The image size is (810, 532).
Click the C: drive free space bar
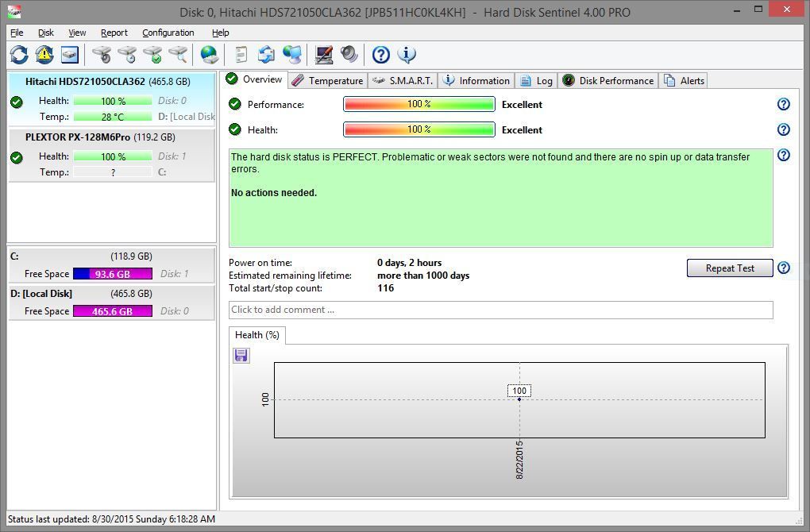[112, 274]
